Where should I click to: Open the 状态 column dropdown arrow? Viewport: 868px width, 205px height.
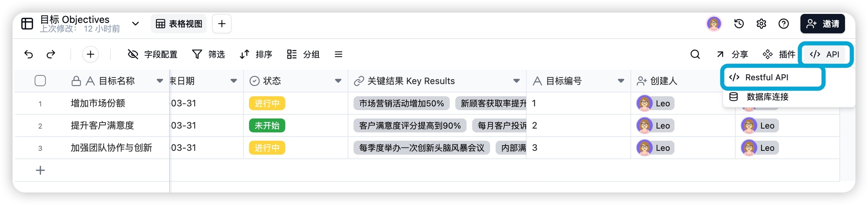338,81
